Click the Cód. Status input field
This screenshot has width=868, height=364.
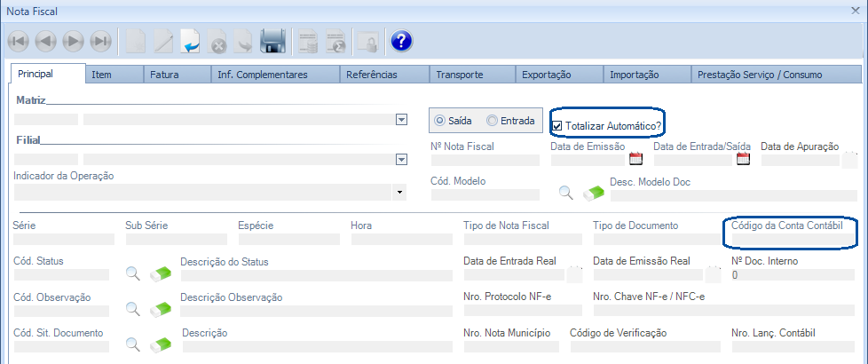pos(61,275)
